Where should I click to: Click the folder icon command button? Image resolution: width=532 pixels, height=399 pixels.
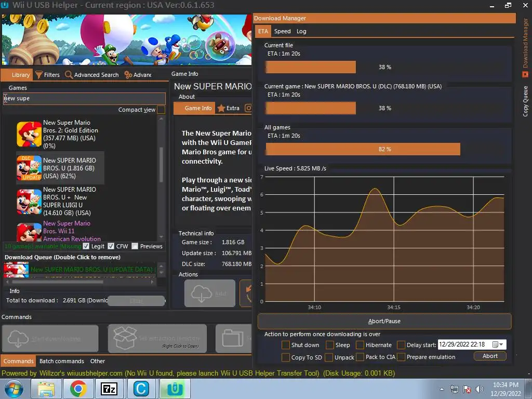click(x=233, y=339)
